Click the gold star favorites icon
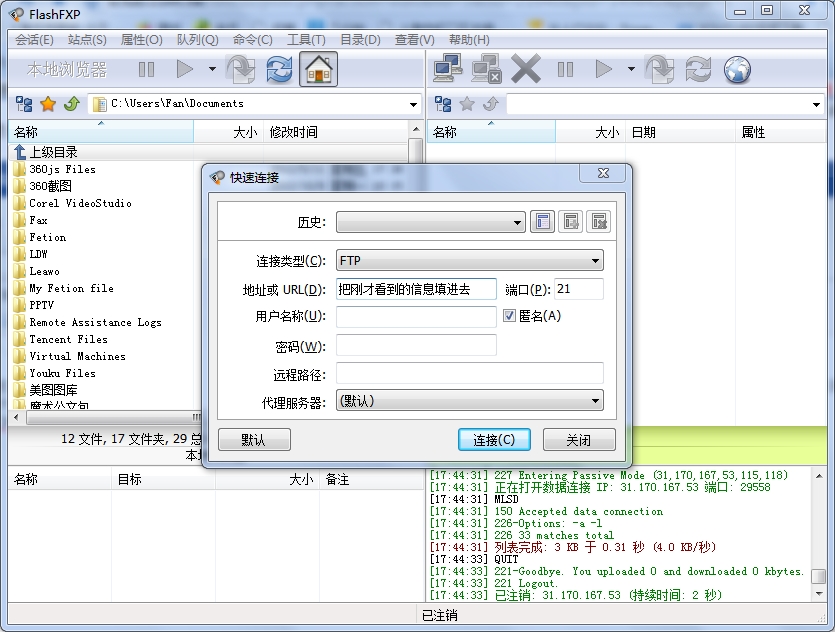 point(47,104)
